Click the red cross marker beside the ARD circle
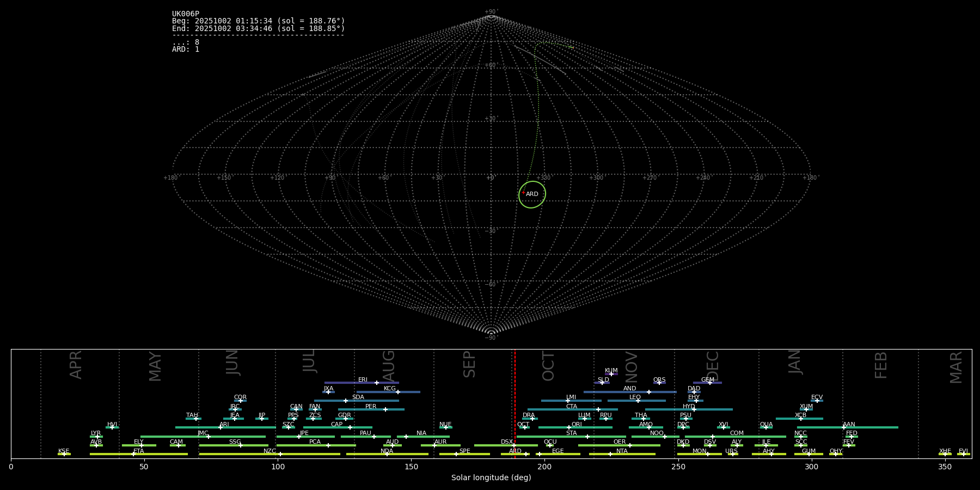Image resolution: width=980 pixels, height=490 pixels. [523, 192]
